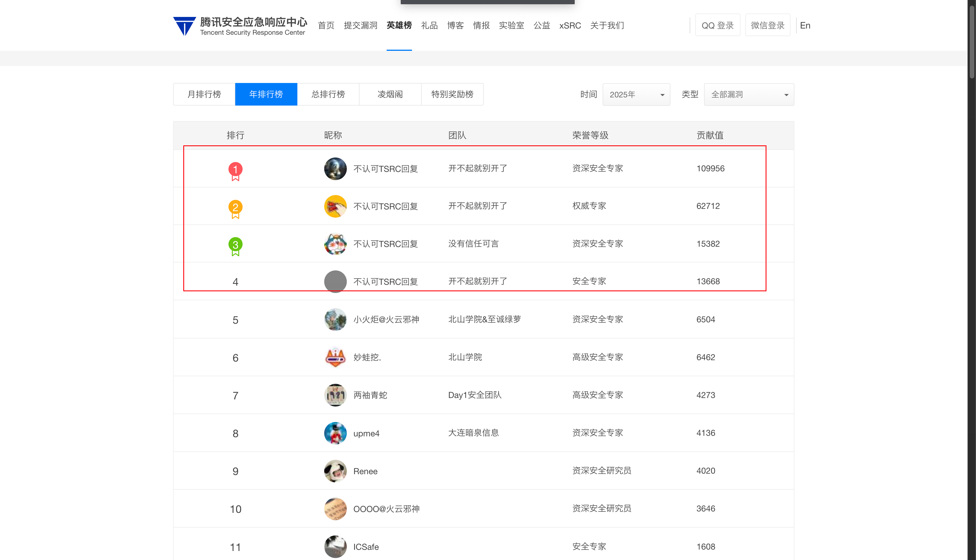Click the red rank 1 medal badge
The image size is (976, 560).
(x=236, y=170)
